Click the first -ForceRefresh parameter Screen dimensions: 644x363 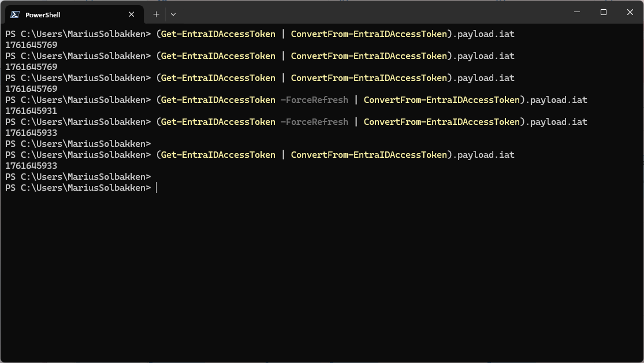pos(314,100)
